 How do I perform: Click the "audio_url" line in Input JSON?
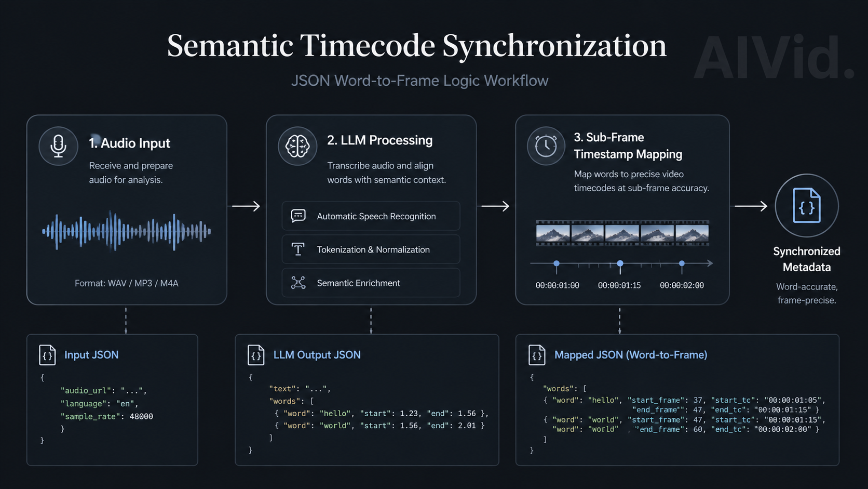(103, 390)
